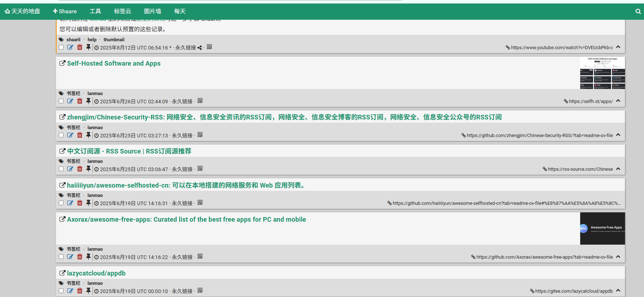Tick checkbox of the youtube shaarli entry
The width and height of the screenshot is (644, 297).
click(x=61, y=47)
